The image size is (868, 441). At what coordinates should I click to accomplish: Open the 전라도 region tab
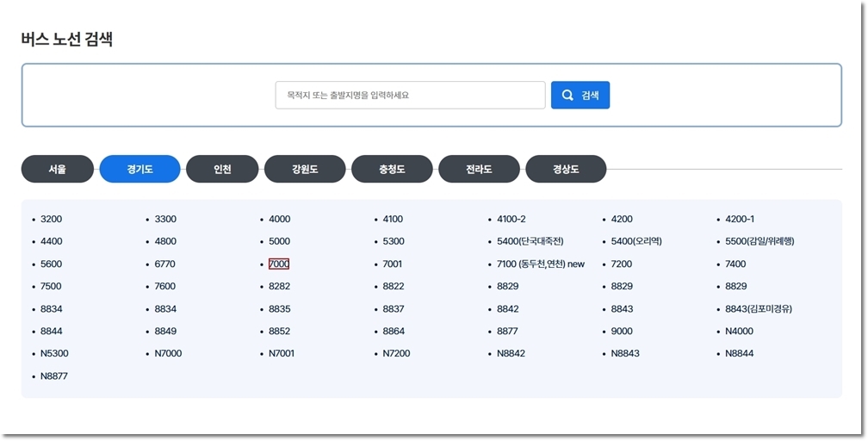[x=479, y=170]
